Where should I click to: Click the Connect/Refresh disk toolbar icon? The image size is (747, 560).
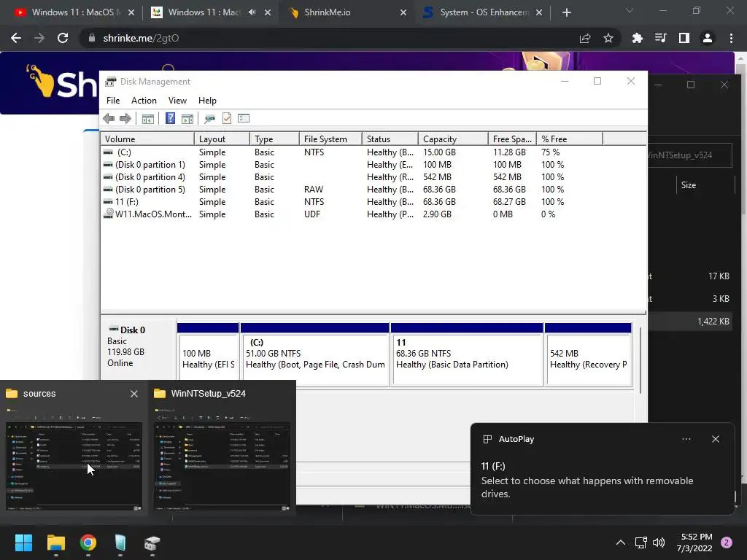pyautogui.click(x=209, y=119)
